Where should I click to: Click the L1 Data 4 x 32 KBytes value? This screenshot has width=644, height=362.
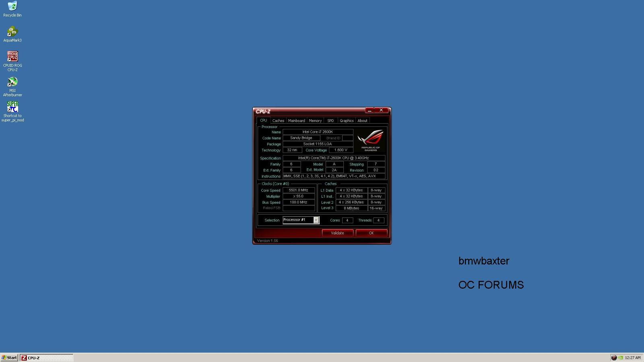(351, 190)
